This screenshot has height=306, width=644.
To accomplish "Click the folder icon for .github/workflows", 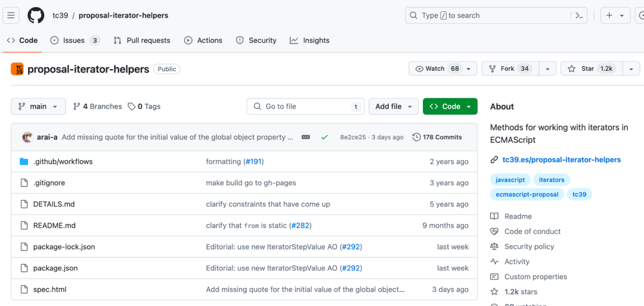I will coord(24,161).
